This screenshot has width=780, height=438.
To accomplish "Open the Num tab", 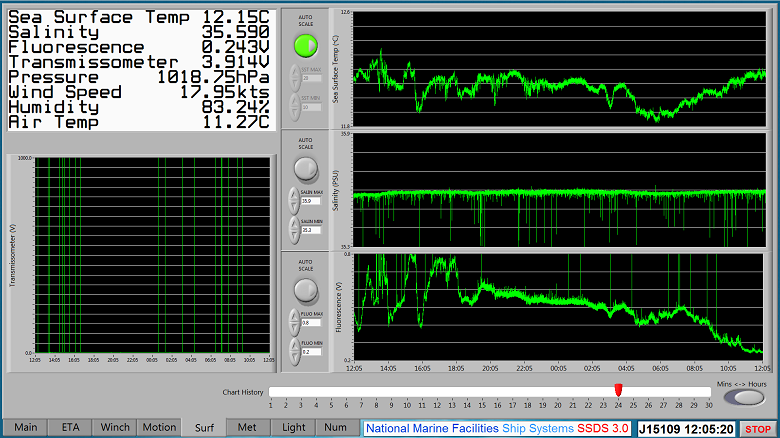I will [x=336, y=427].
